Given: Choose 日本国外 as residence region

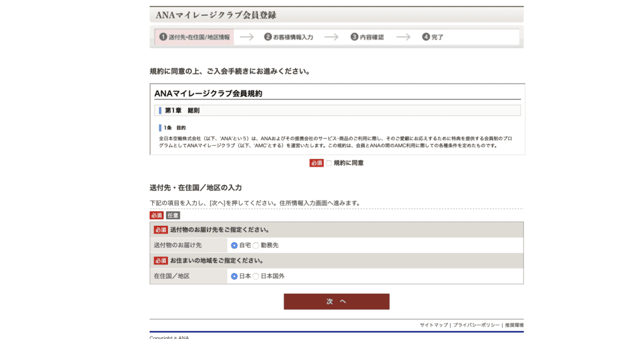Looking at the screenshot, I should pyautogui.click(x=256, y=276).
